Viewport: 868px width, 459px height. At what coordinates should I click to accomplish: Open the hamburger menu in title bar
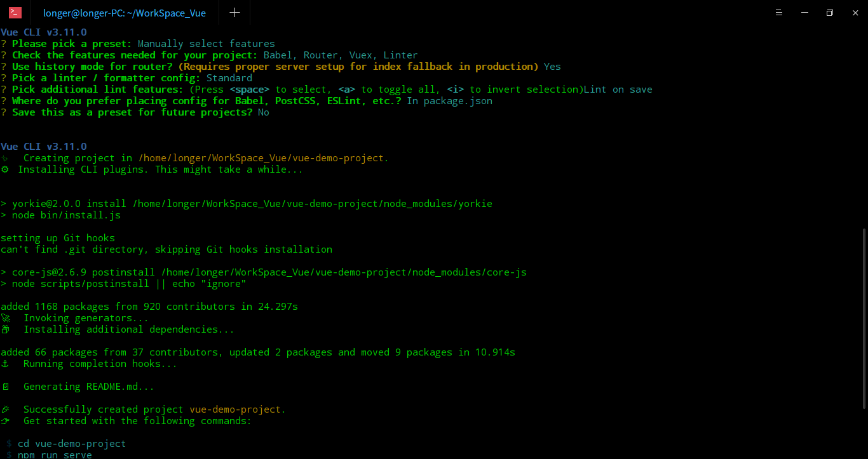tap(780, 13)
